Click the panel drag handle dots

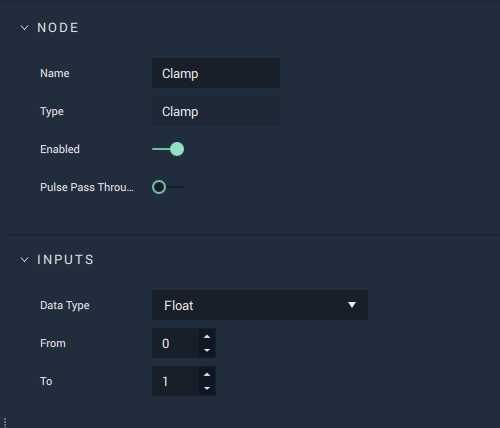coord(5,423)
